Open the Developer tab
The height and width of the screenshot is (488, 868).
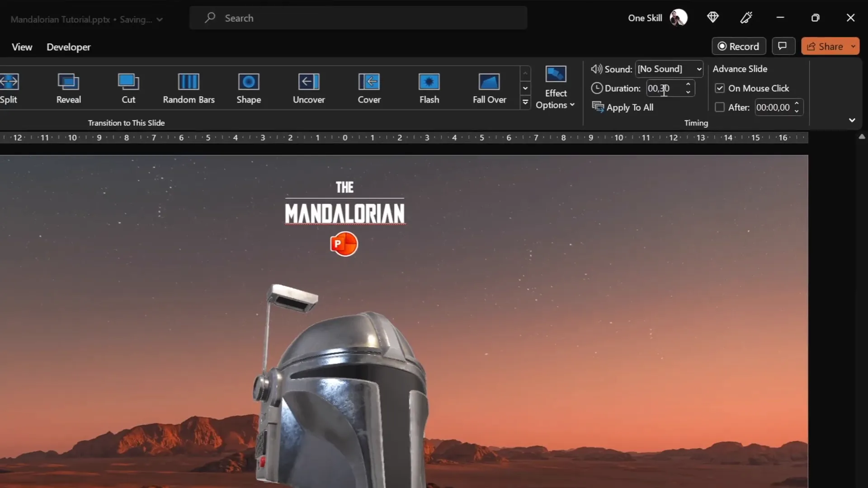pyautogui.click(x=69, y=47)
